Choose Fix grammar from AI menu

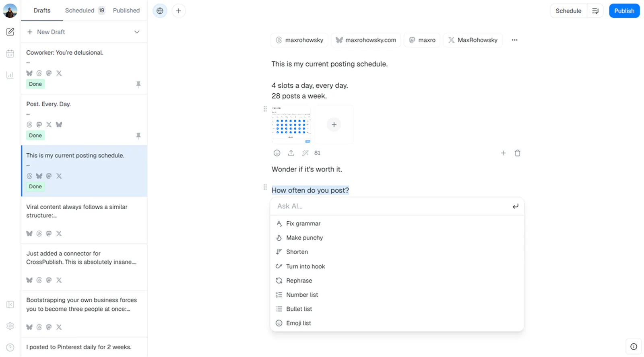coord(397,223)
